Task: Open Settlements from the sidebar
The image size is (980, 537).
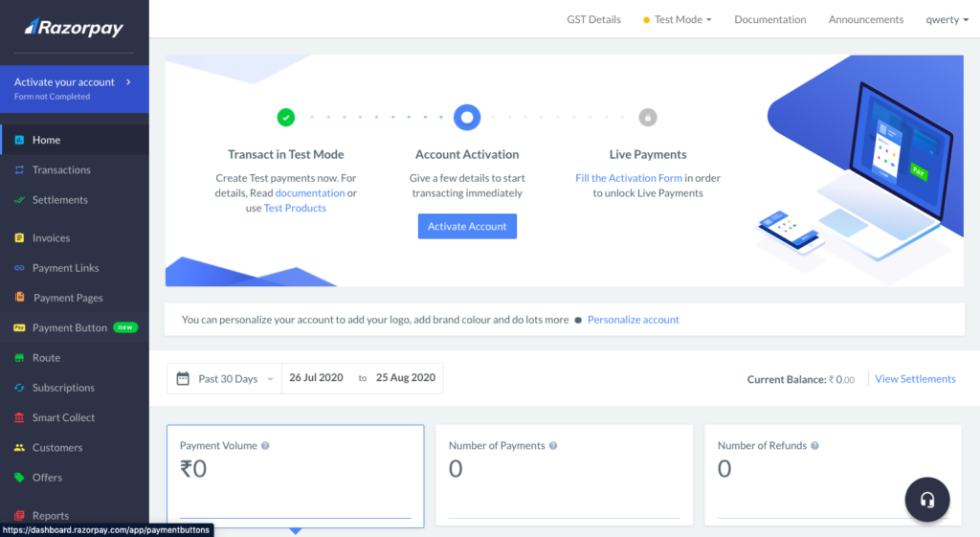Action: [75, 200]
